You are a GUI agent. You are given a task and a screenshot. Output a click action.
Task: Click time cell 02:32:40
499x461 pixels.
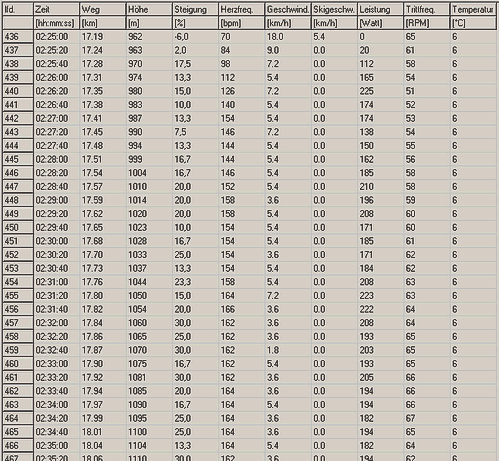57,350
